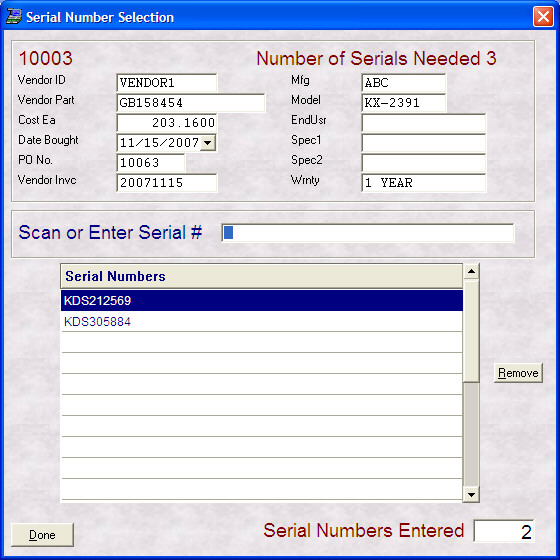Viewport: 560px width, 560px height.
Task: Click the Remove button
Action: (x=518, y=373)
